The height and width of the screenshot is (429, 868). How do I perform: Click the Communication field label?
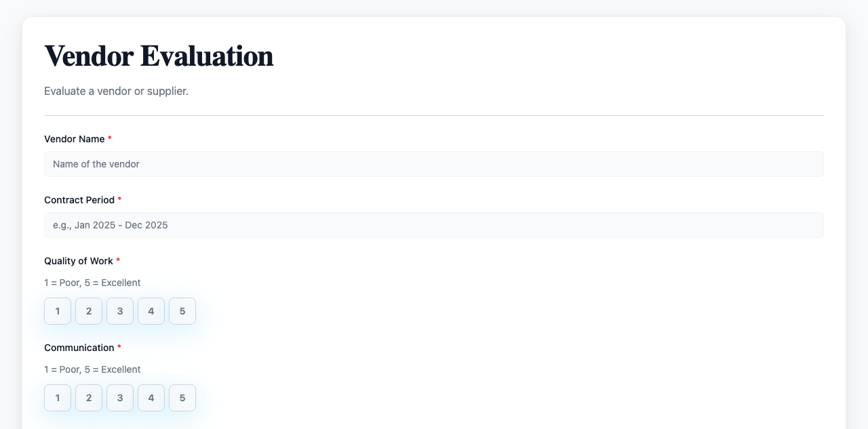pyautogui.click(x=79, y=348)
